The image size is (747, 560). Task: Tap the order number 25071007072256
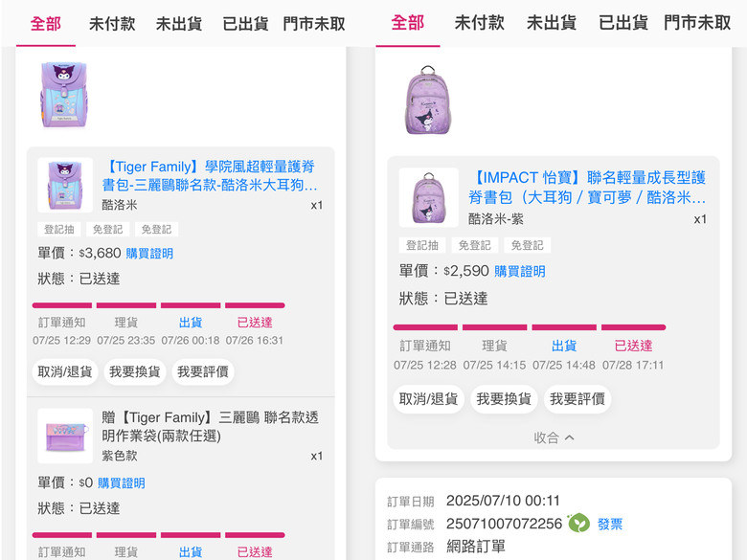pos(504,524)
